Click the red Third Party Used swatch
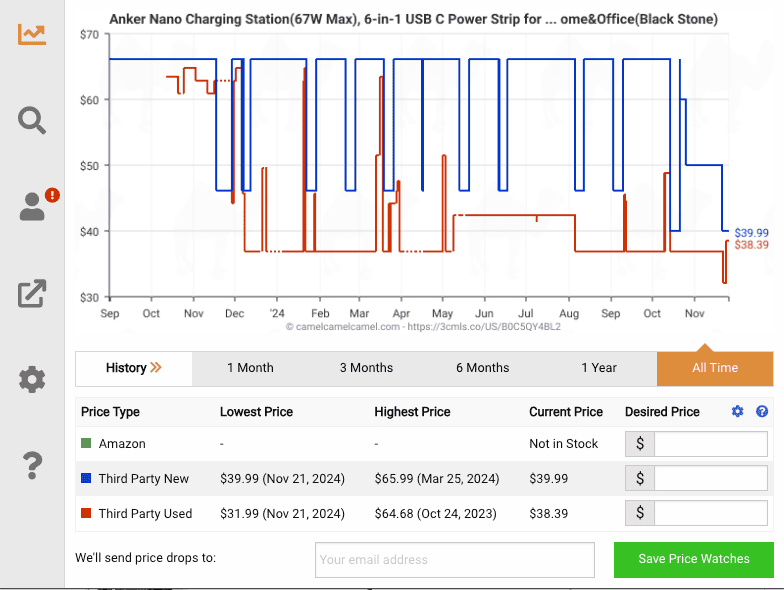Viewport: 784px width, 590px height. pyautogui.click(x=86, y=513)
